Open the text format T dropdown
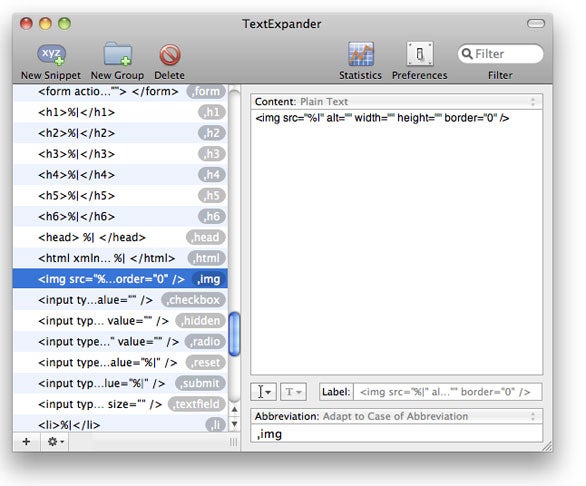Viewport: 586px width, 486px height. [293, 392]
